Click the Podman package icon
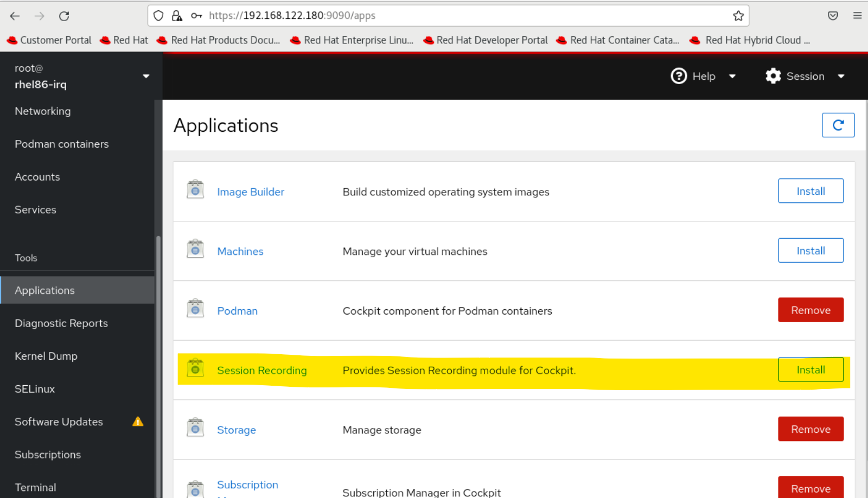The width and height of the screenshot is (868, 498). [195, 309]
